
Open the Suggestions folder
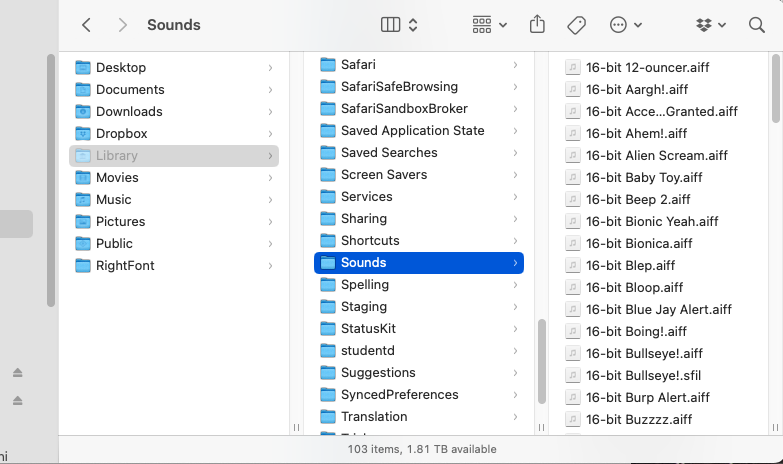419,373
